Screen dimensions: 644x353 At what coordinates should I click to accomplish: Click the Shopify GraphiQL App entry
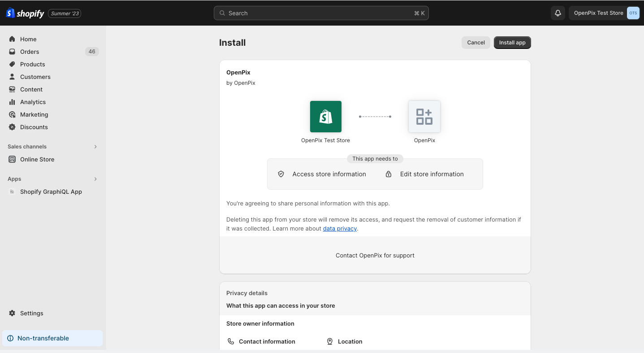(x=51, y=192)
